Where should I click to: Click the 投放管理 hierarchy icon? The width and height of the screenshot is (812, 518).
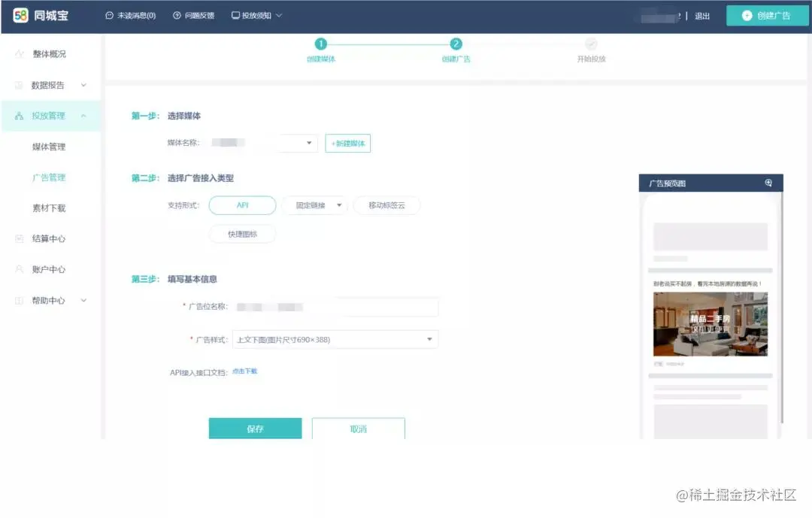click(x=19, y=116)
